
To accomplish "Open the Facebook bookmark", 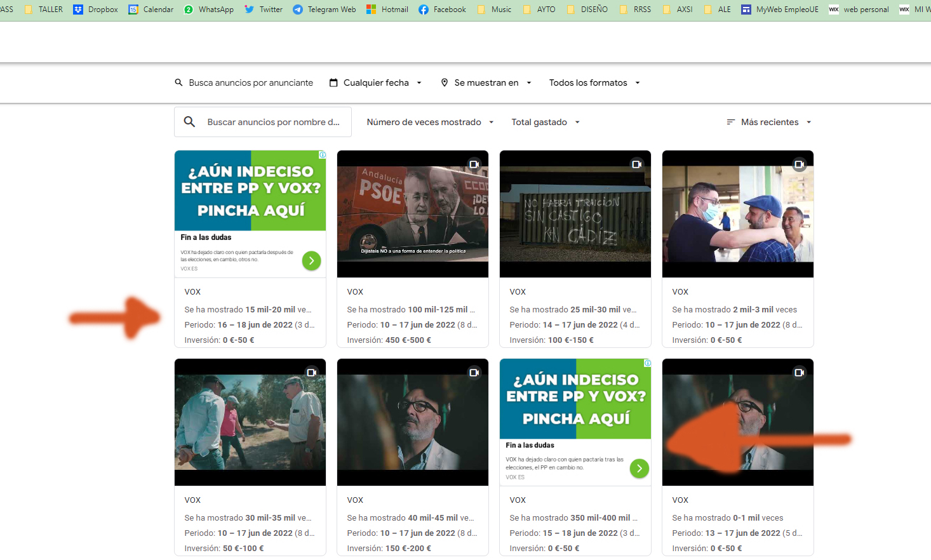I will (442, 10).
